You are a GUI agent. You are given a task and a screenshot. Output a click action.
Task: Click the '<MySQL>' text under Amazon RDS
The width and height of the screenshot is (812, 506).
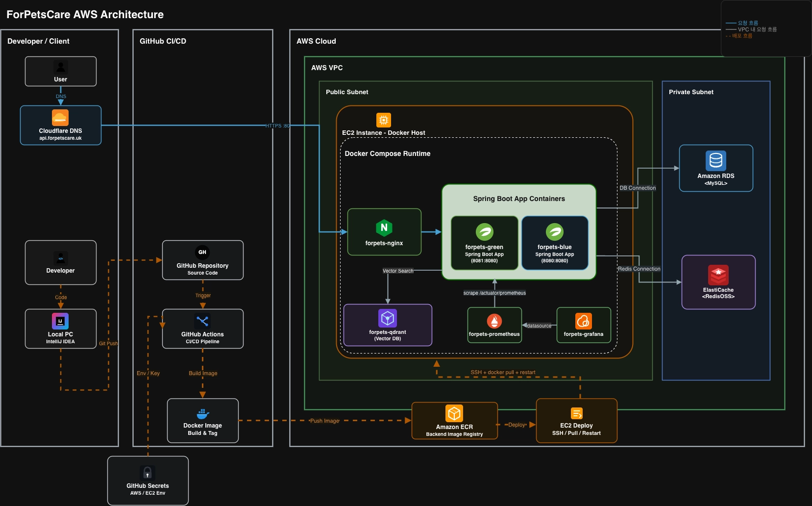(716, 183)
